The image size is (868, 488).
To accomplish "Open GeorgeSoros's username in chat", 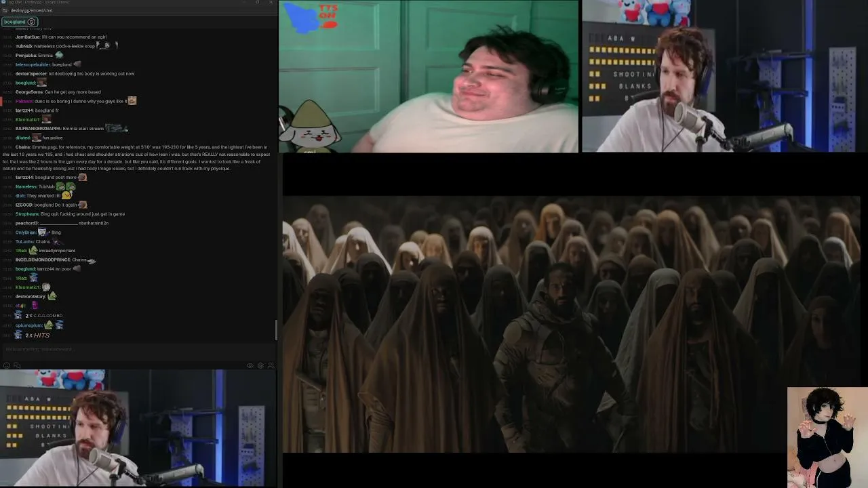I will click(x=29, y=91).
